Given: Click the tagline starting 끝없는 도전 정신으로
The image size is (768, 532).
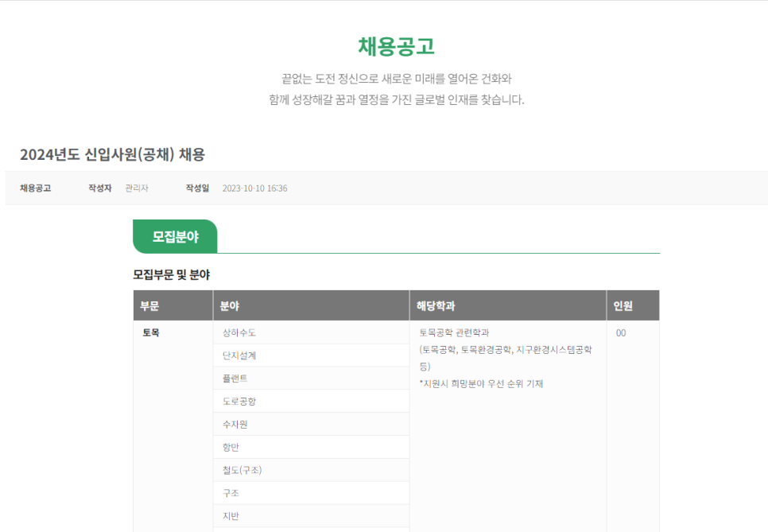Looking at the screenshot, I should pos(396,79).
